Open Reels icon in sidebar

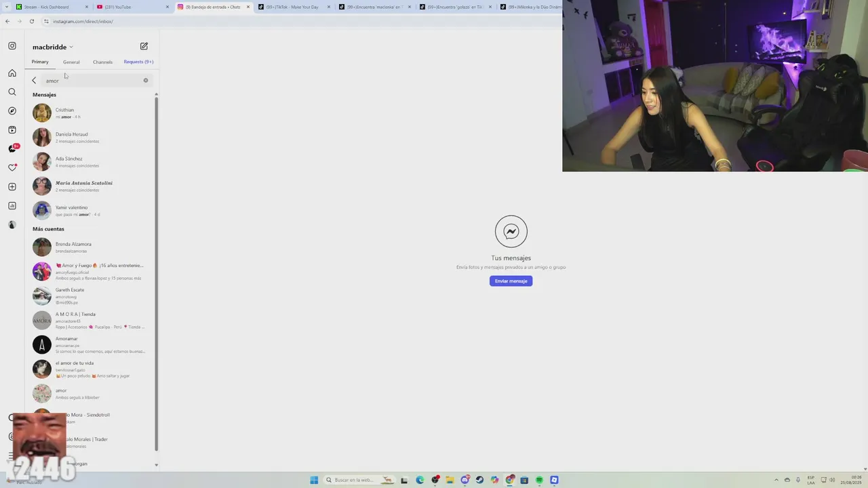pos(12,129)
